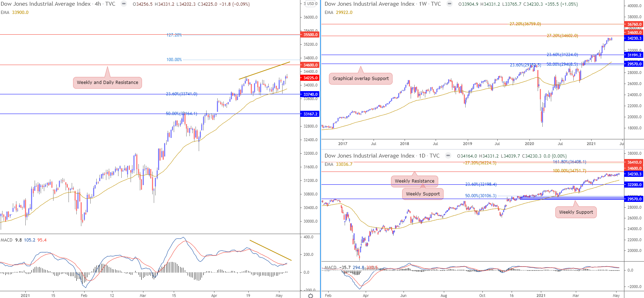The image size is (644, 298).
Task: Click 36760.0 price label on 1W chart
Action: [x=634, y=24]
